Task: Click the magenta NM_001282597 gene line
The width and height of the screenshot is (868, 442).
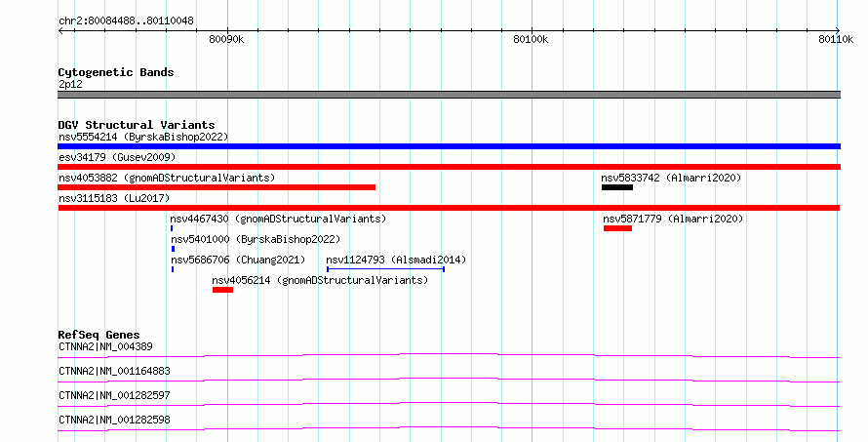Action: pyautogui.click(x=449, y=404)
